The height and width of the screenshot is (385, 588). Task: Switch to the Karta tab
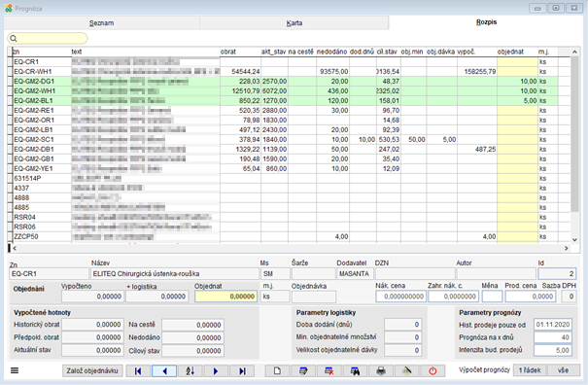pyautogui.click(x=294, y=23)
